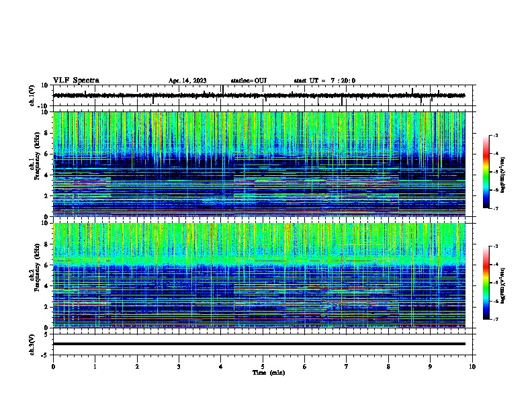Click the "ch.1 Frequency (kHz)" axis label

pos(35,156)
